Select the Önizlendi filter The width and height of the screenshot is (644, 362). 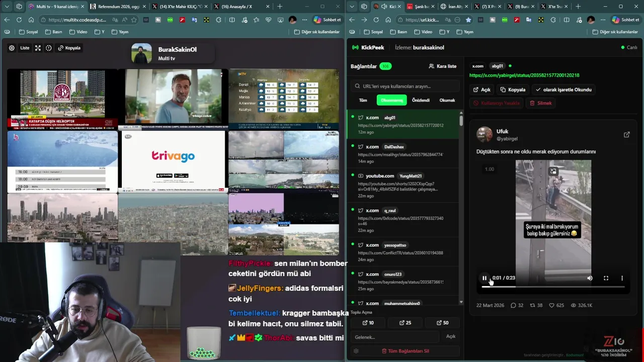tap(421, 100)
